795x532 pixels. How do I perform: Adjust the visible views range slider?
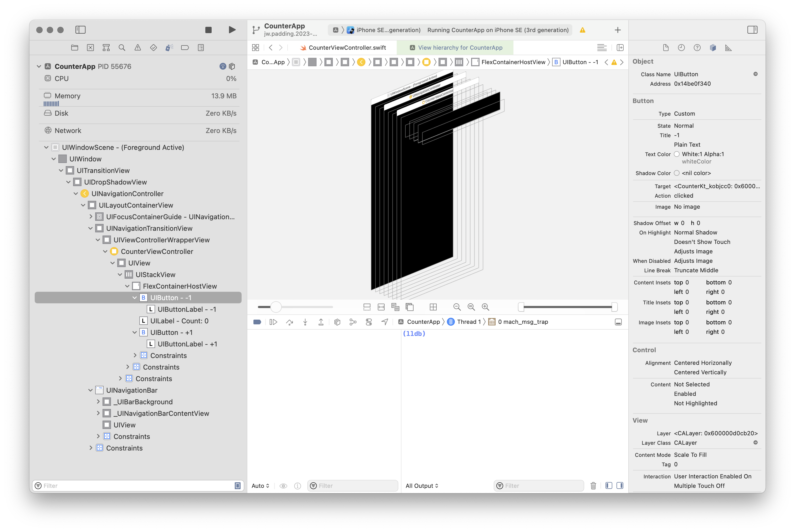[x=567, y=307]
